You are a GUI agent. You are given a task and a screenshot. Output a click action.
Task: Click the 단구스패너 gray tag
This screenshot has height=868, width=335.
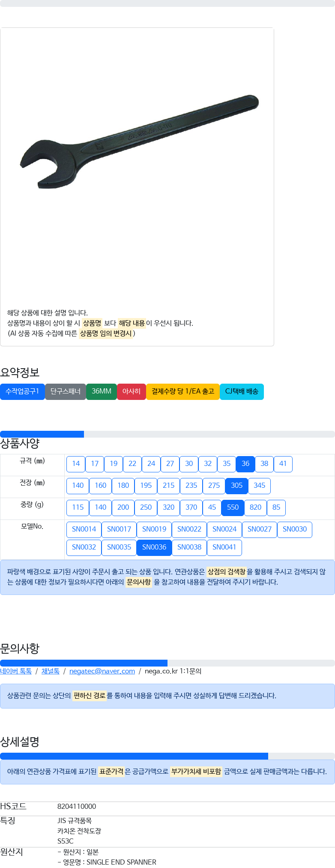(66, 391)
